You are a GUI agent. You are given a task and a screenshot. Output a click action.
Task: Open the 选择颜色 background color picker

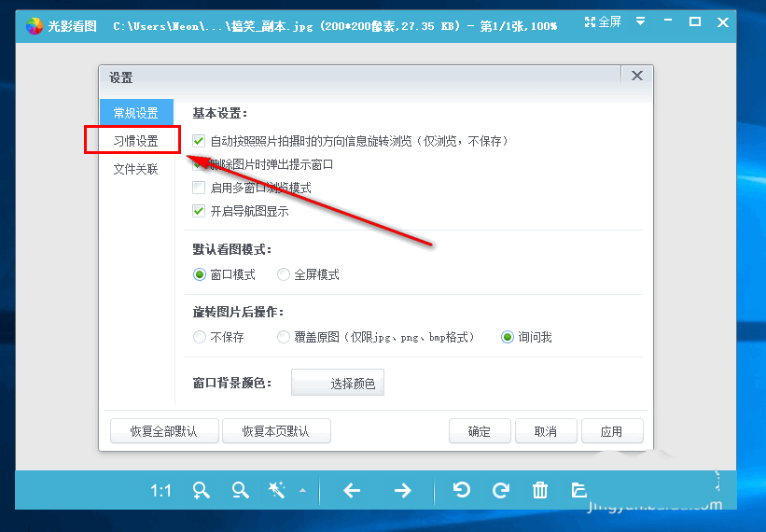coord(338,383)
